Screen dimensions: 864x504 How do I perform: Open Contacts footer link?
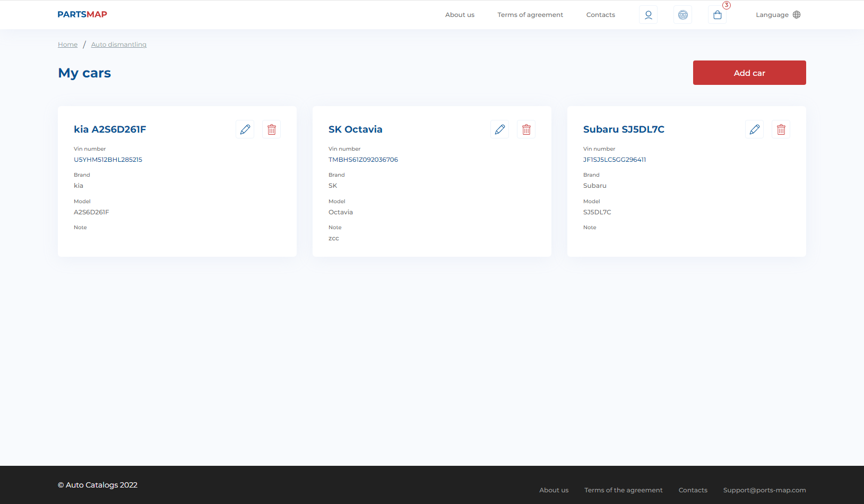click(x=693, y=490)
